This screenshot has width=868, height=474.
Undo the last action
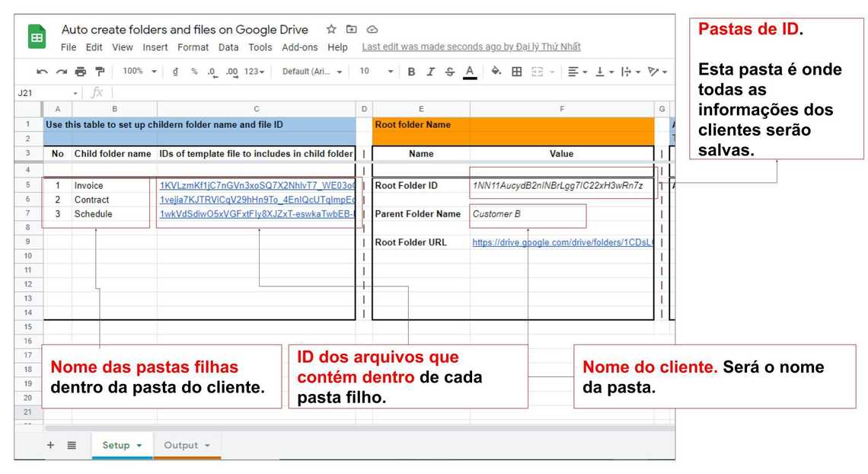(42, 72)
